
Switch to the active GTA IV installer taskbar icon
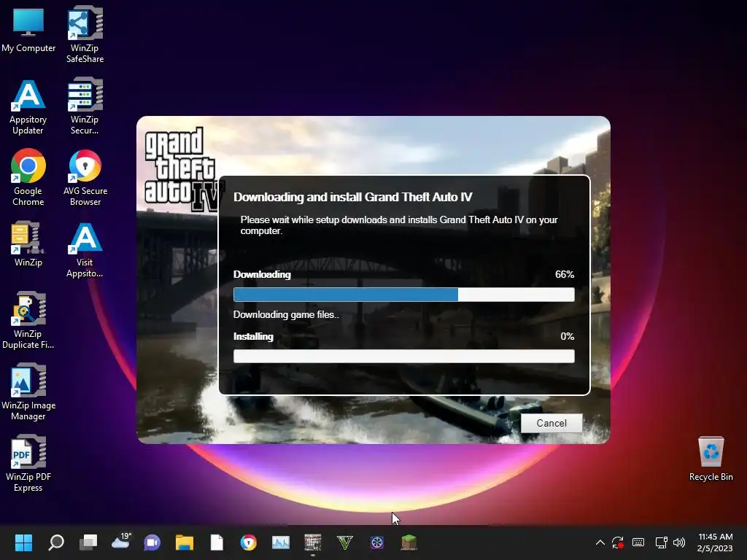(313, 542)
